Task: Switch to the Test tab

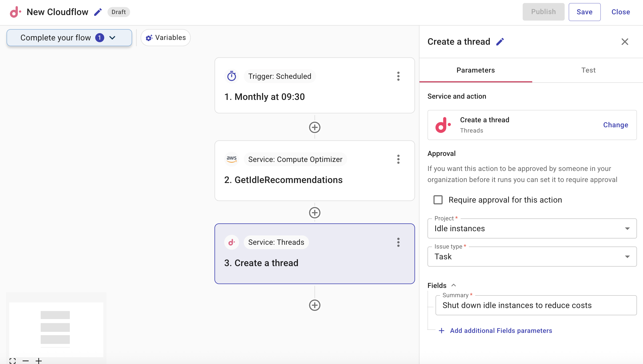Action: [588, 70]
